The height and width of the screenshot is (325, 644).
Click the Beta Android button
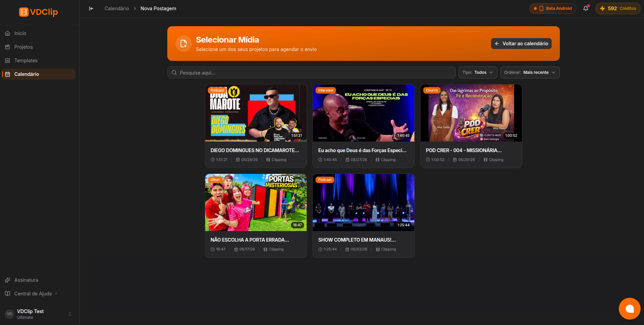[553, 9]
